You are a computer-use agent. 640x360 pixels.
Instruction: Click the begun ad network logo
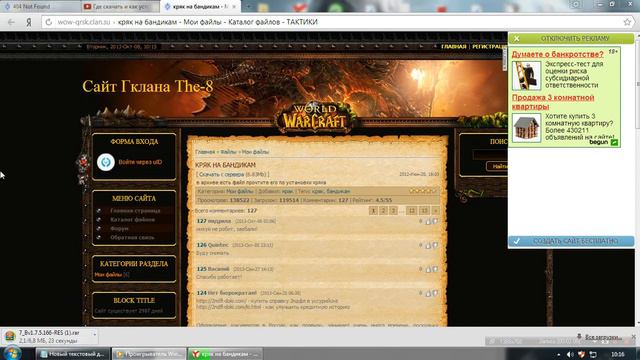tap(603, 142)
